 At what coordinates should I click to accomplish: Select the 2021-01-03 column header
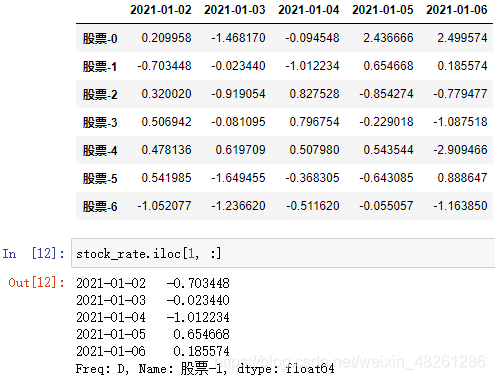(x=235, y=10)
